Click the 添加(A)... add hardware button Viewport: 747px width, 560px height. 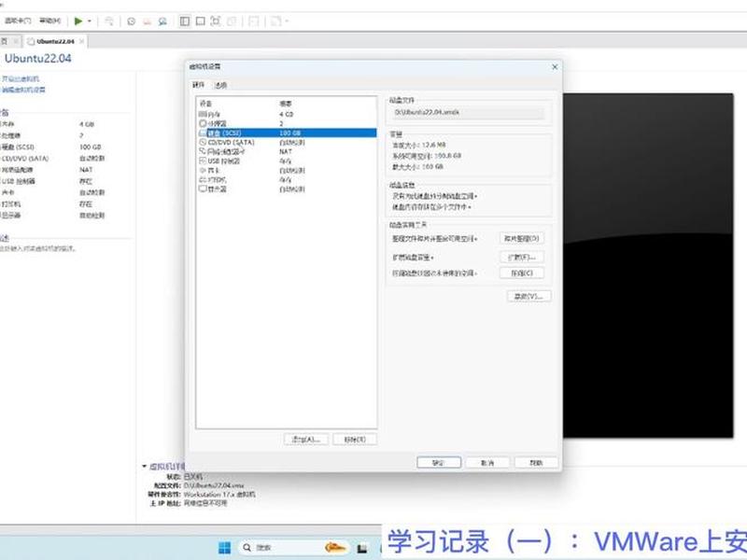point(306,439)
